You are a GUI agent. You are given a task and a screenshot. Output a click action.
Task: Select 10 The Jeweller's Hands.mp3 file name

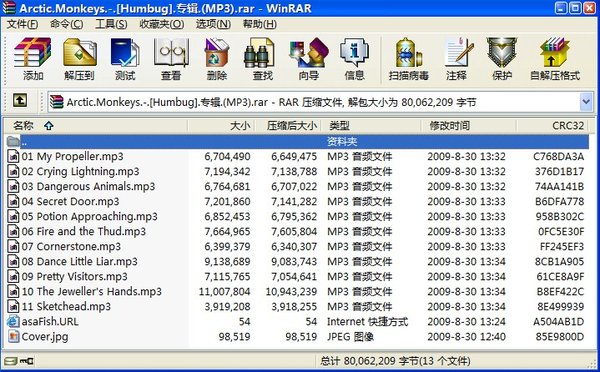click(92, 291)
